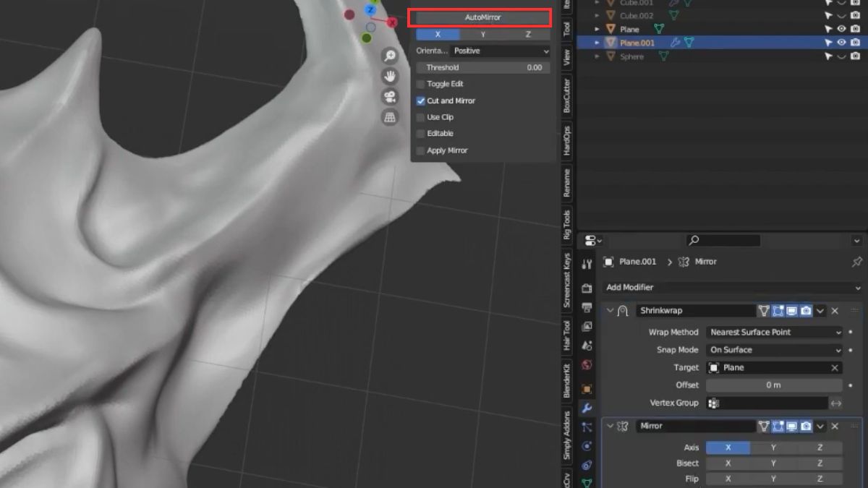Open Shrinkwrap modifier extra options arrow

click(820, 311)
